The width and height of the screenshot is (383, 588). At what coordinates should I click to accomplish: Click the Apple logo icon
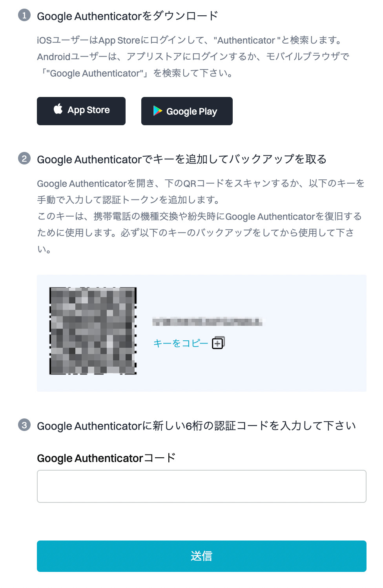[x=58, y=109]
